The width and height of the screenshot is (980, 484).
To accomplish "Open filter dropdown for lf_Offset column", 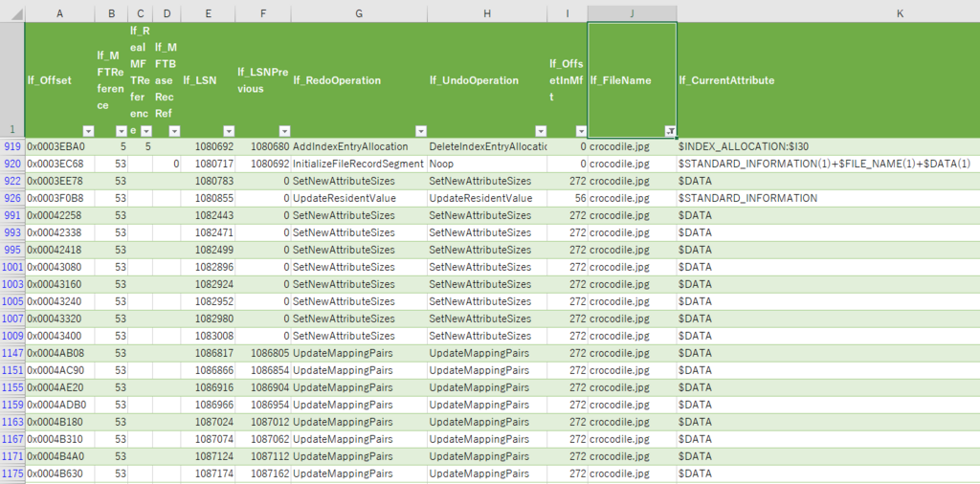I will coord(88,131).
